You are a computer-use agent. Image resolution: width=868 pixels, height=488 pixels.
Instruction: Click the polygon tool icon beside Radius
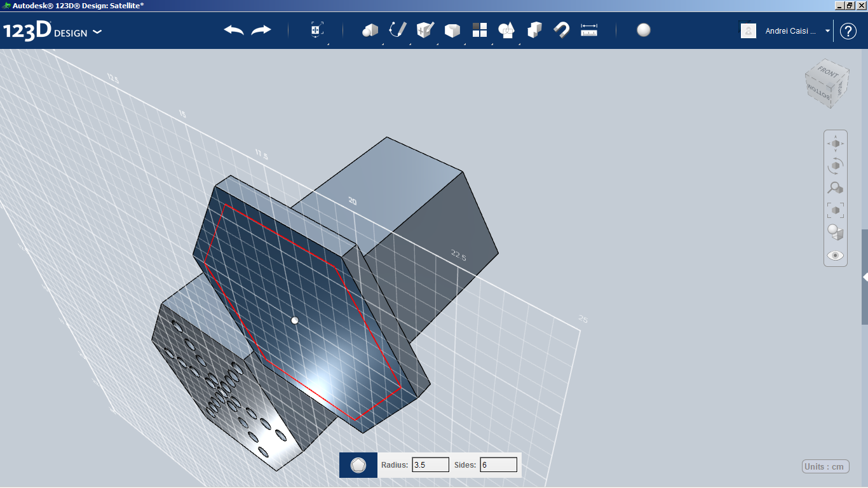pyautogui.click(x=358, y=465)
